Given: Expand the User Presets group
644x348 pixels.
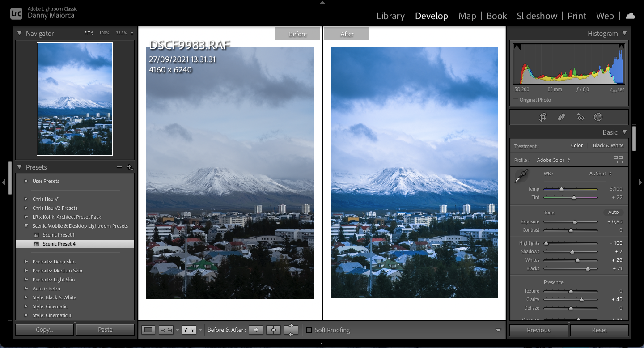Looking at the screenshot, I should (x=26, y=181).
